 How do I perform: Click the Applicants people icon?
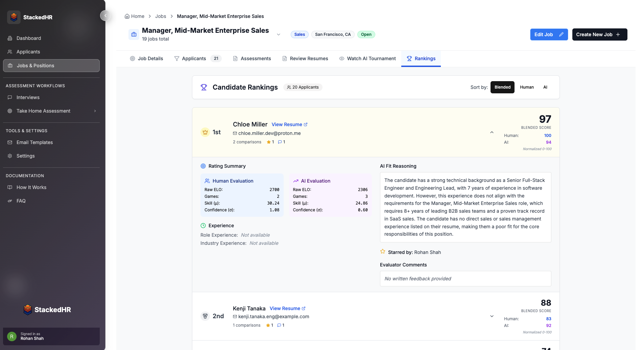(10, 52)
